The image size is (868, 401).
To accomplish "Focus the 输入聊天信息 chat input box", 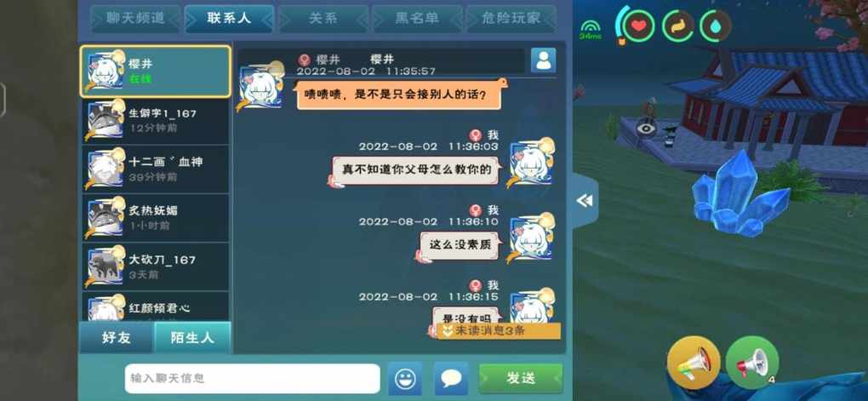I will coord(253,379).
